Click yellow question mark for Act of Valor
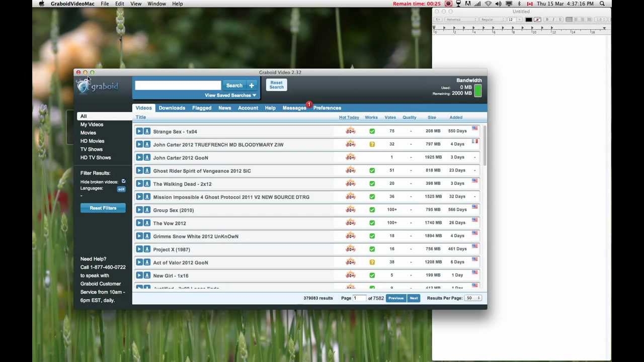644x362 pixels. (x=372, y=262)
